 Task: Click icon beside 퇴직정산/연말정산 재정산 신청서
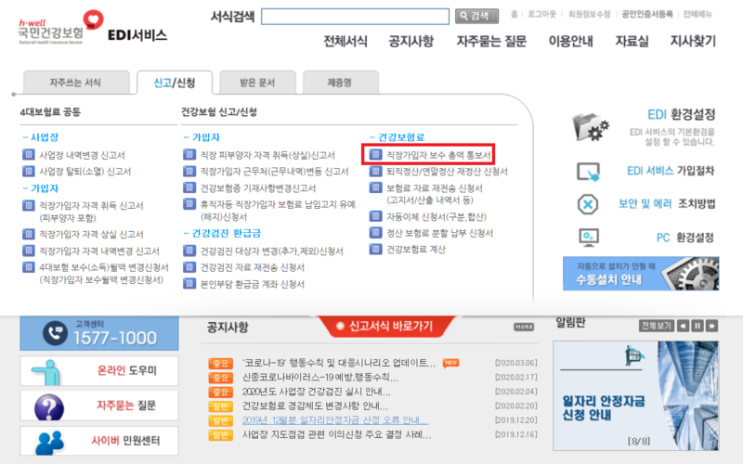[x=376, y=171]
